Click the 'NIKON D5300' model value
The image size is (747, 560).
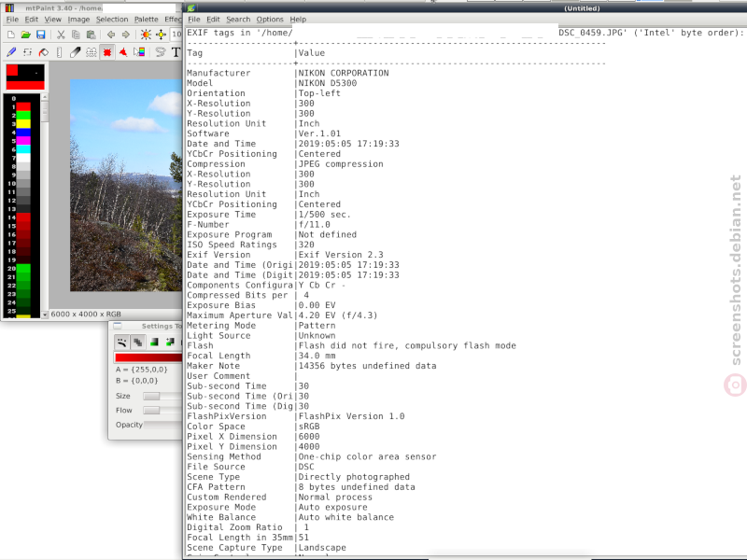point(328,83)
